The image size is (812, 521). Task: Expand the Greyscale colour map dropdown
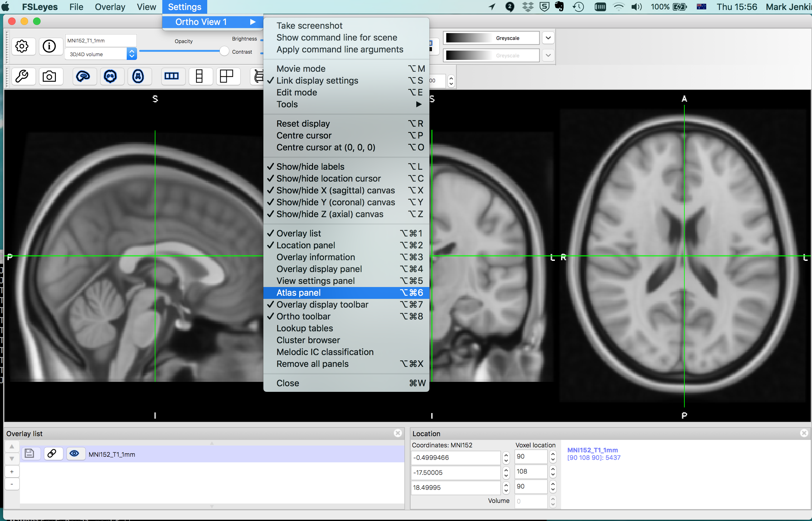tap(548, 38)
